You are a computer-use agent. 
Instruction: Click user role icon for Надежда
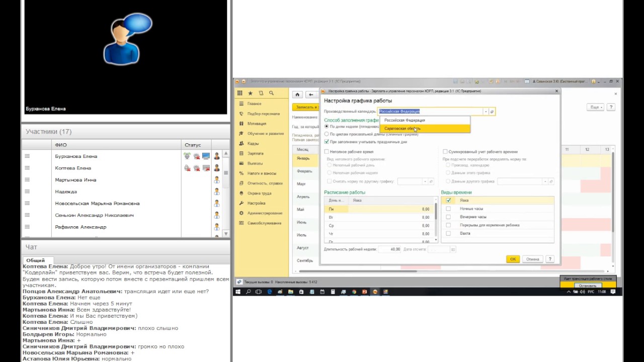click(217, 192)
